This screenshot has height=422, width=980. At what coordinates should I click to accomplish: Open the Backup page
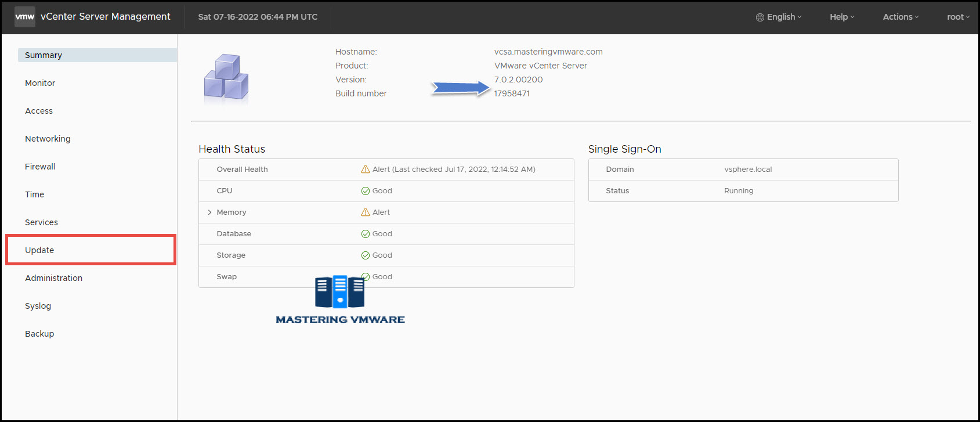click(39, 334)
